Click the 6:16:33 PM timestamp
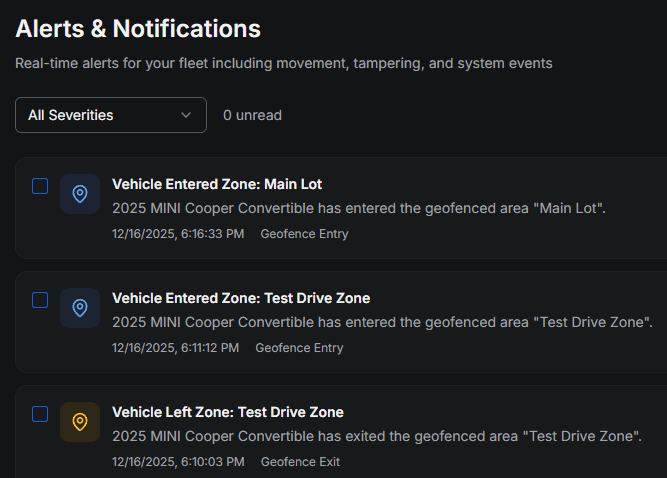667x478 pixels. [178, 234]
